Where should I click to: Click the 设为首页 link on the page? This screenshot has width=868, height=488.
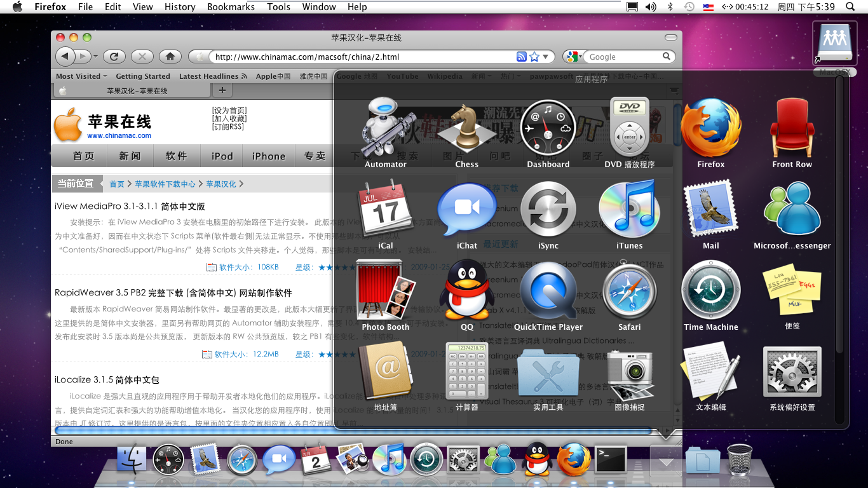[229, 110]
